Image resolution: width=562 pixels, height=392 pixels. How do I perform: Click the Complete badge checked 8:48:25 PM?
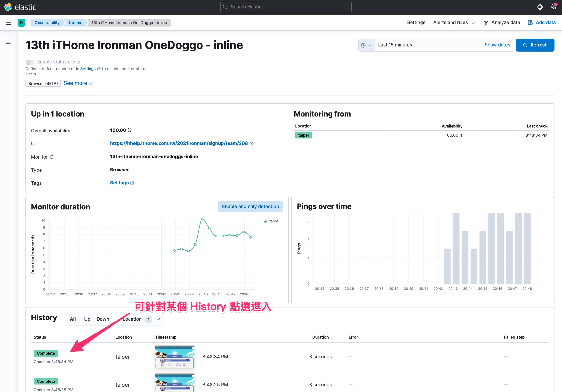pyautogui.click(x=46, y=382)
